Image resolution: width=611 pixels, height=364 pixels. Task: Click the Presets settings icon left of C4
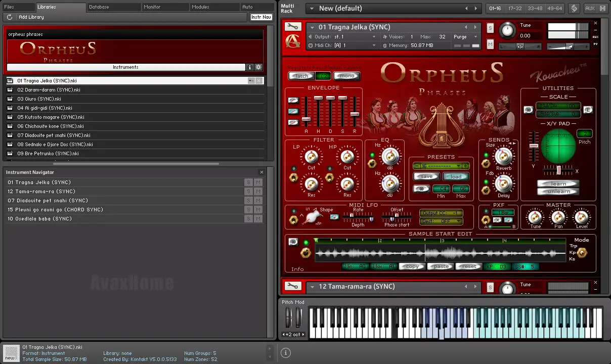pyautogui.click(x=421, y=189)
